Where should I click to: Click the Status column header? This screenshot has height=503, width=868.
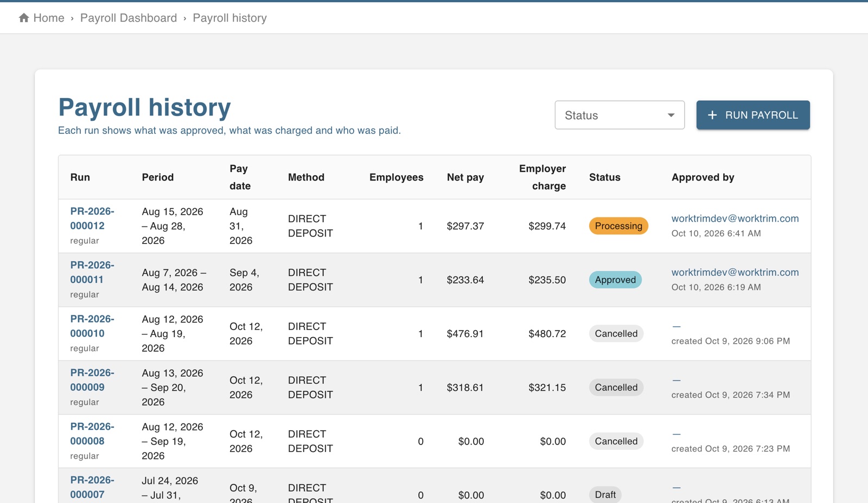[x=605, y=177]
